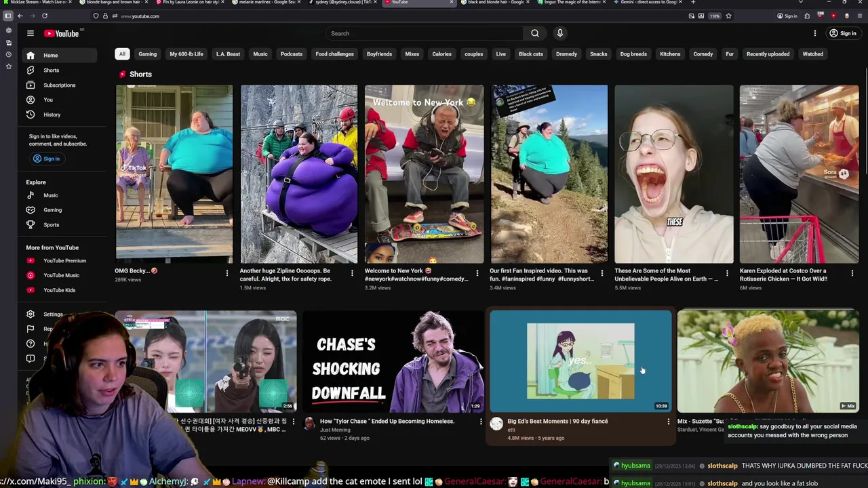868x488 pixels.
Task: Select the Dog breeds filter chip
Action: 633,54
